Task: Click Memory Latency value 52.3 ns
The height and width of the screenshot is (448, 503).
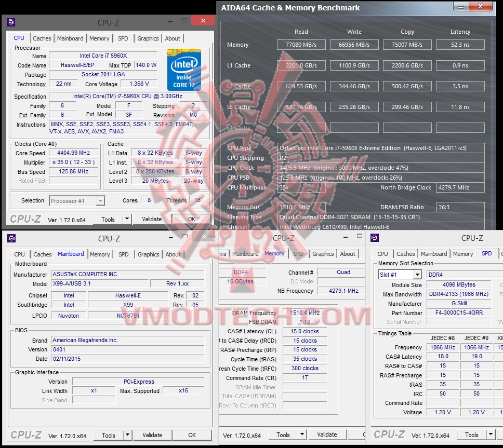Action: [x=460, y=45]
